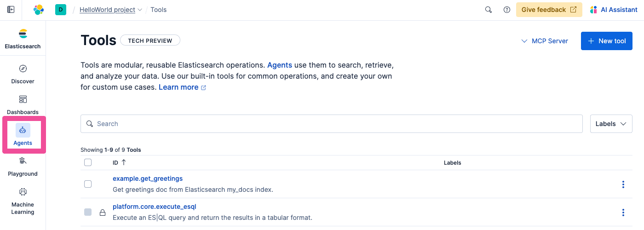Image resolution: width=644 pixels, height=230 pixels.
Task: Click disabled checkbox for platform.core.execute_esql
Action: (88, 212)
